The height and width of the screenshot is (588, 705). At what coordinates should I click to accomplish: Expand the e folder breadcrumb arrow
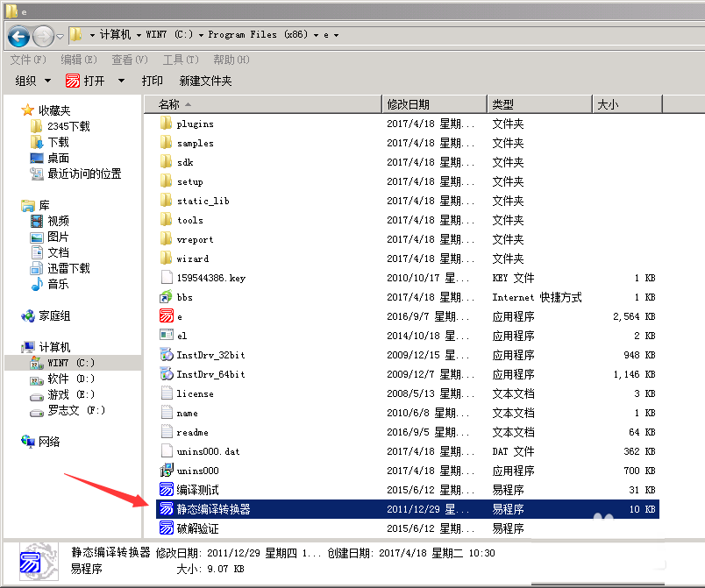(337, 35)
